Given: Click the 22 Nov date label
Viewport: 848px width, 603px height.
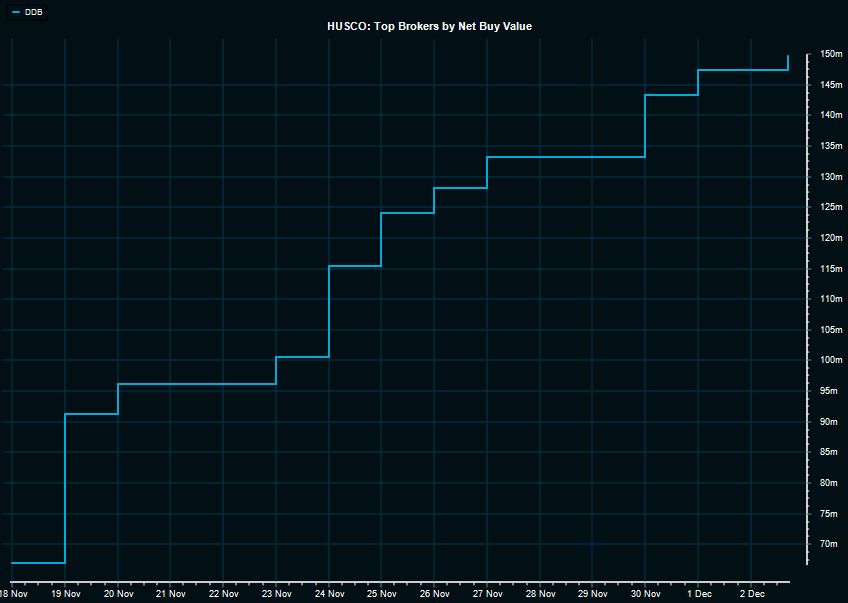Looking at the screenshot, I should click(223, 593).
